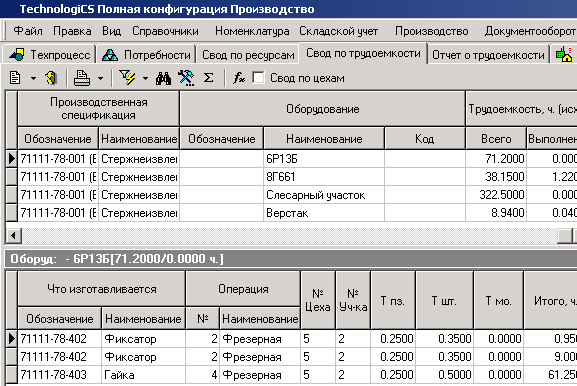This screenshot has width=577, height=386.
Task: Sort by the Всего column header
Action: point(496,139)
